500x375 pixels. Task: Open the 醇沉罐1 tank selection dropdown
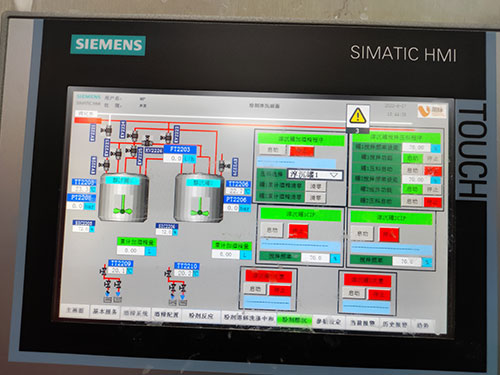point(315,174)
